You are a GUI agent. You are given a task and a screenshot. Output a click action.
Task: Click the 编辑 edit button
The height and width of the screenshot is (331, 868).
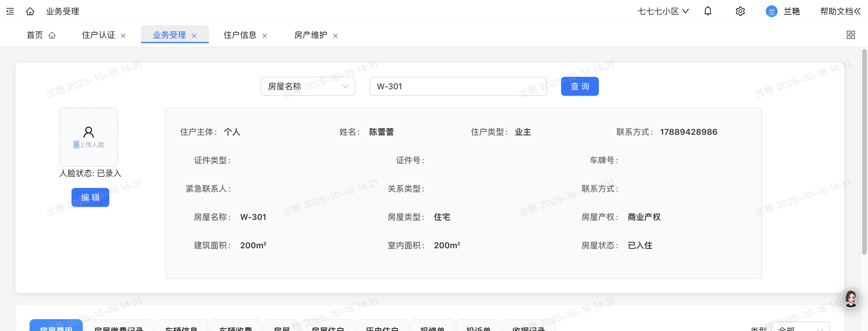coord(90,197)
